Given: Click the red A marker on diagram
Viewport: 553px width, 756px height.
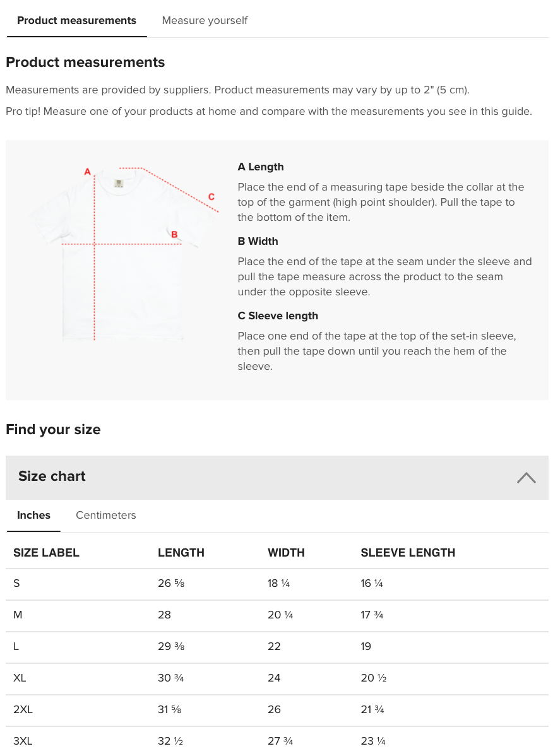Looking at the screenshot, I should [x=88, y=172].
